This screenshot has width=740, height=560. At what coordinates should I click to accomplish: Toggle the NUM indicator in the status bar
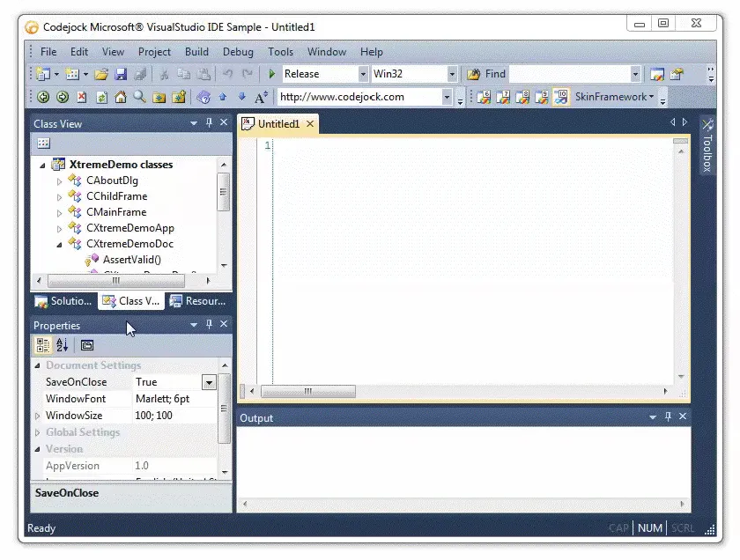[649, 527]
